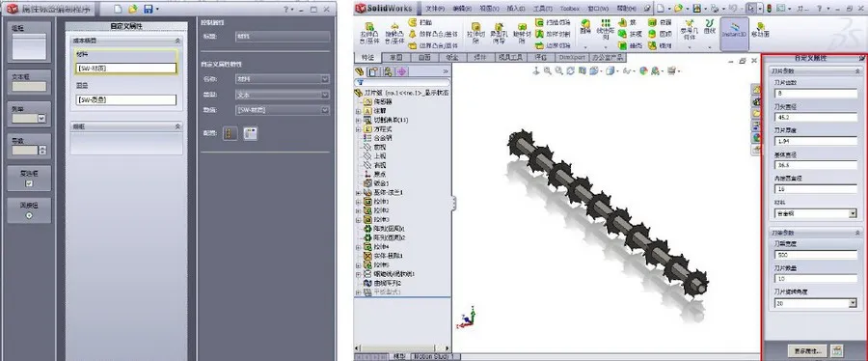
Task: Select the Shell (抽壳) tool
Action: 630,46
